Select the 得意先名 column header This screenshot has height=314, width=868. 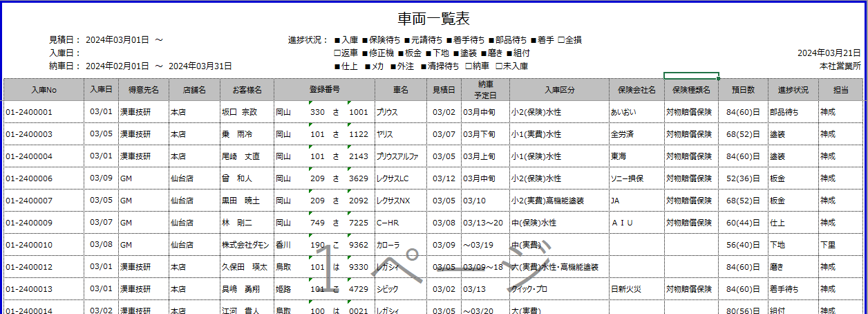[x=144, y=90]
